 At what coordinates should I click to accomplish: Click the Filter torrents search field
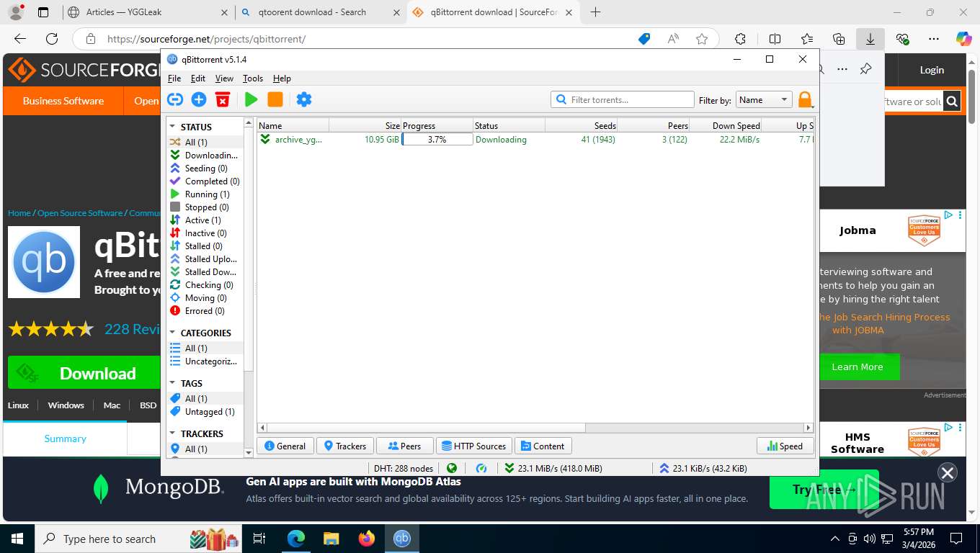tap(623, 100)
